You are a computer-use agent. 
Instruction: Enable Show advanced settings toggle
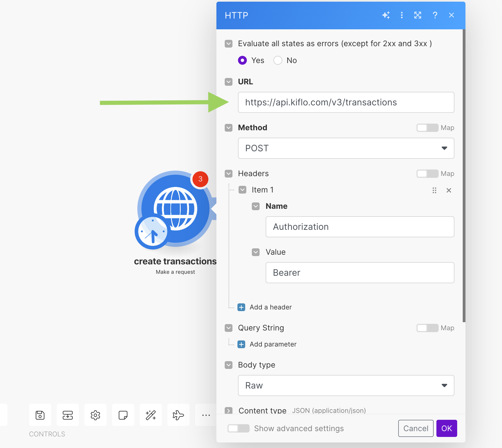click(x=238, y=428)
